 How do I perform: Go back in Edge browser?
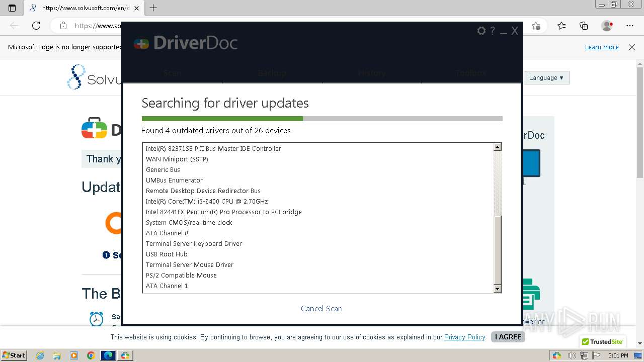coord(14,26)
